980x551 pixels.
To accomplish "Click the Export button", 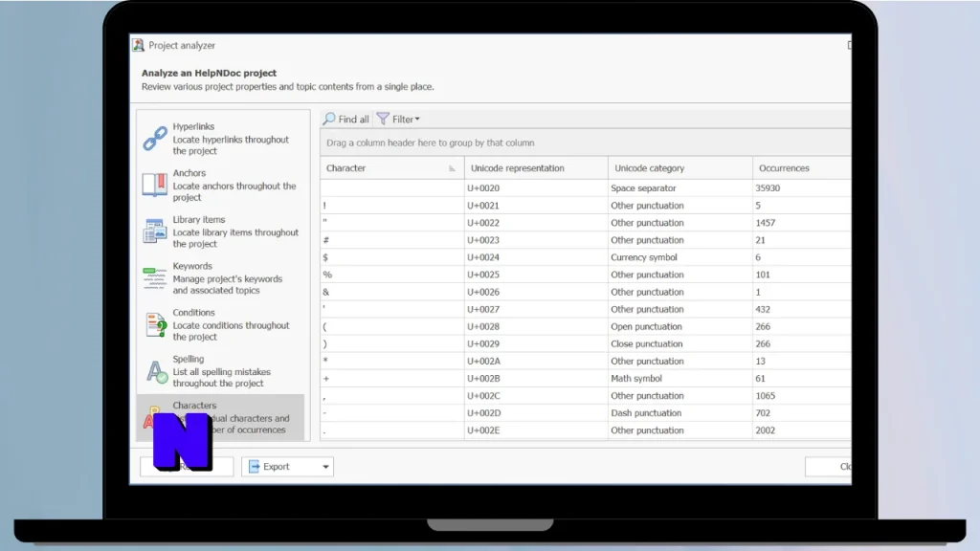I will point(287,467).
